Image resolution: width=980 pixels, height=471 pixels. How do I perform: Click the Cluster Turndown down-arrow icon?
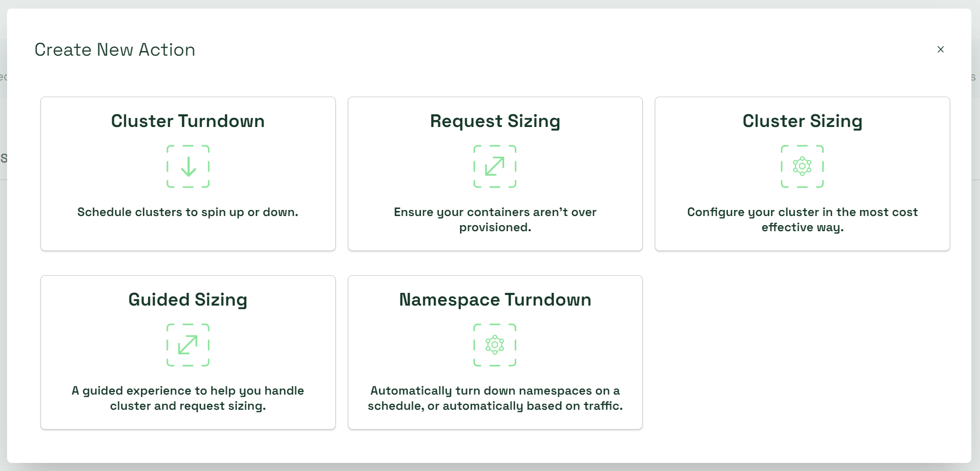point(188,166)
